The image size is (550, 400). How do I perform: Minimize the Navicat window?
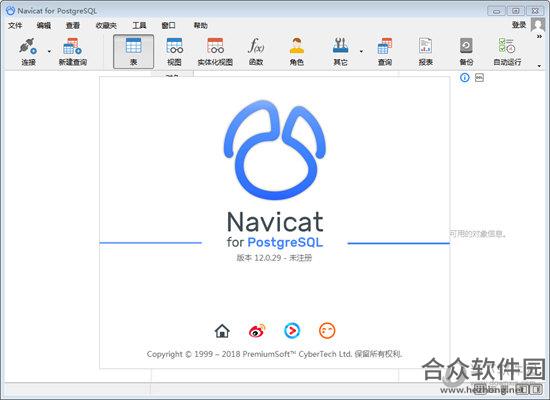[496, 11]
